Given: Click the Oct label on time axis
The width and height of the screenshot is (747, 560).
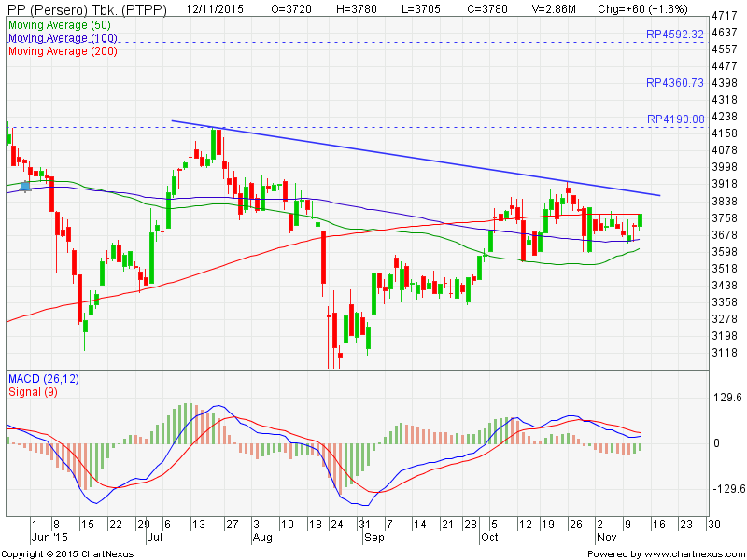Looking at the screenshot, I should tap(487, 539).
